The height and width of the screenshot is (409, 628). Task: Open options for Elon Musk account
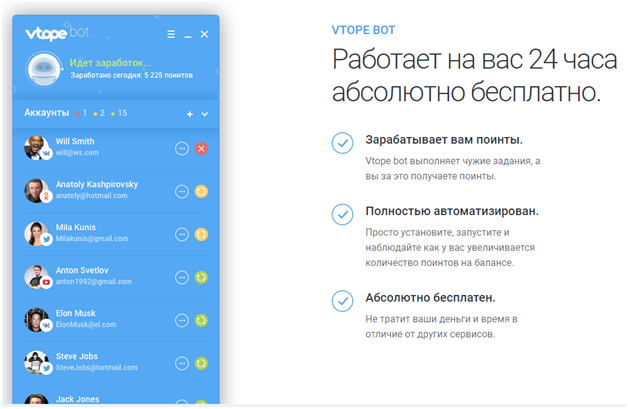tap(182, 320)
